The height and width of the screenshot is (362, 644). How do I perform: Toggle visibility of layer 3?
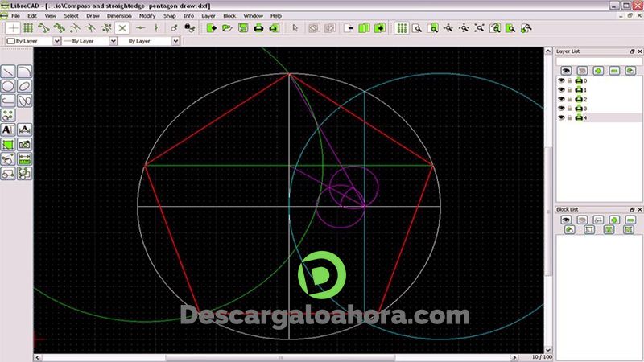tap(561, 108)
